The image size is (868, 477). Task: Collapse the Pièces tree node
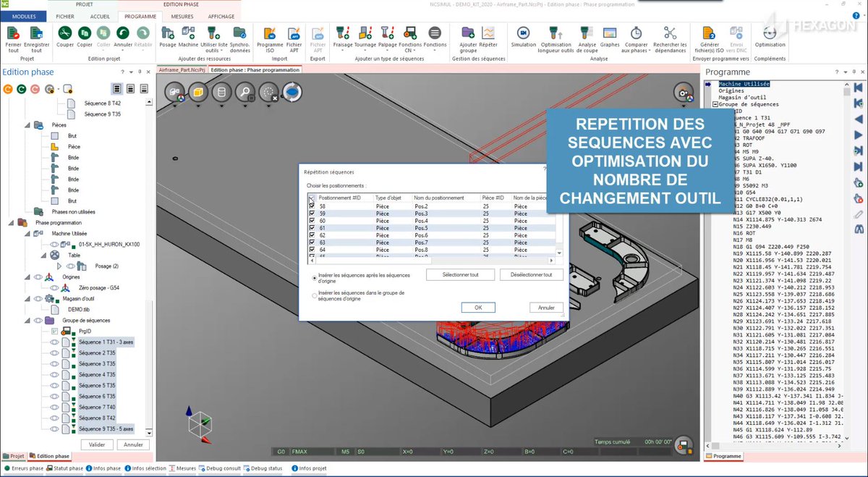[x=26, y=125]
